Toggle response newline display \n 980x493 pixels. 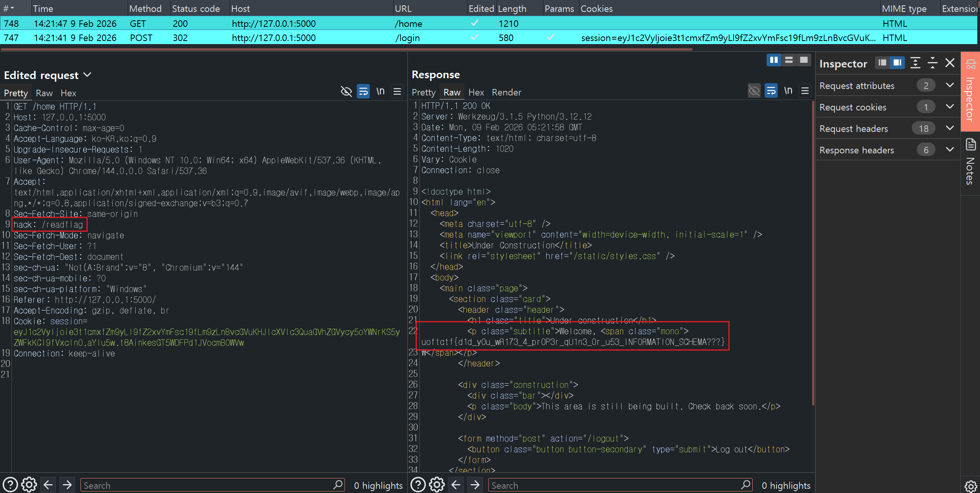coord(788,91)
